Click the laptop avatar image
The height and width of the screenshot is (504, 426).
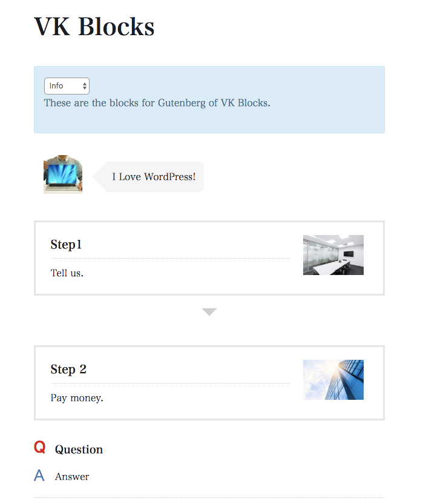point(63,174)
